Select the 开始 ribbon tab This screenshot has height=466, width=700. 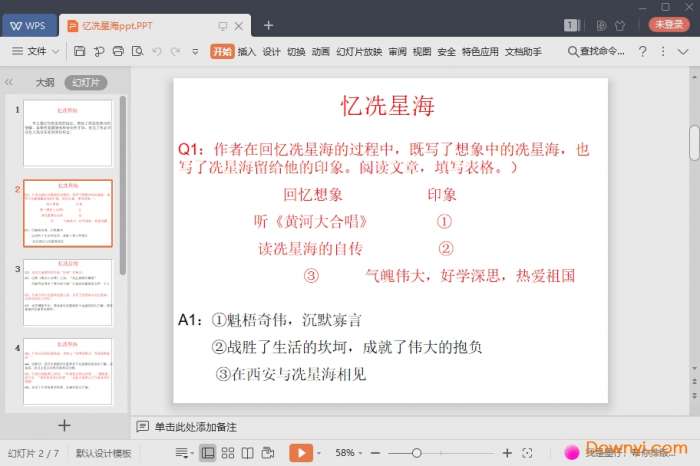point(222,52)
